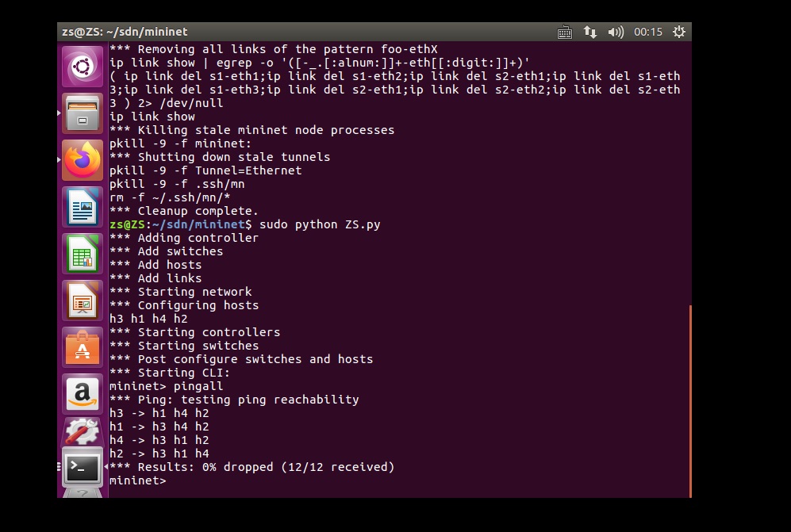
Task: Open System Settings wrench icon
Action: pyautogui.click(x=83, y=431)
